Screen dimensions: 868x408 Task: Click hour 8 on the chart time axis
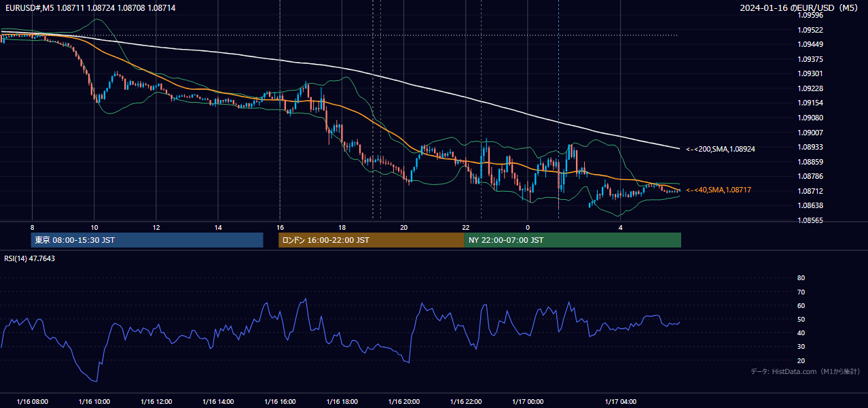pyautogui.click(x=32, y=227)
